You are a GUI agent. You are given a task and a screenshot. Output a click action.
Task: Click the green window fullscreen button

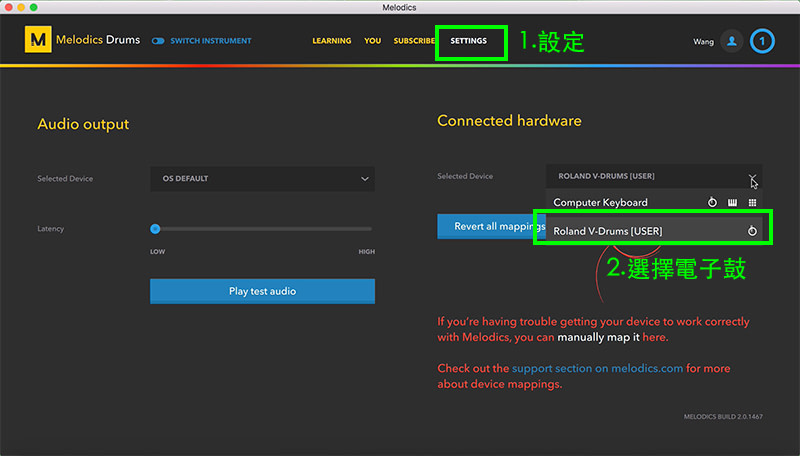pos(34,7)
